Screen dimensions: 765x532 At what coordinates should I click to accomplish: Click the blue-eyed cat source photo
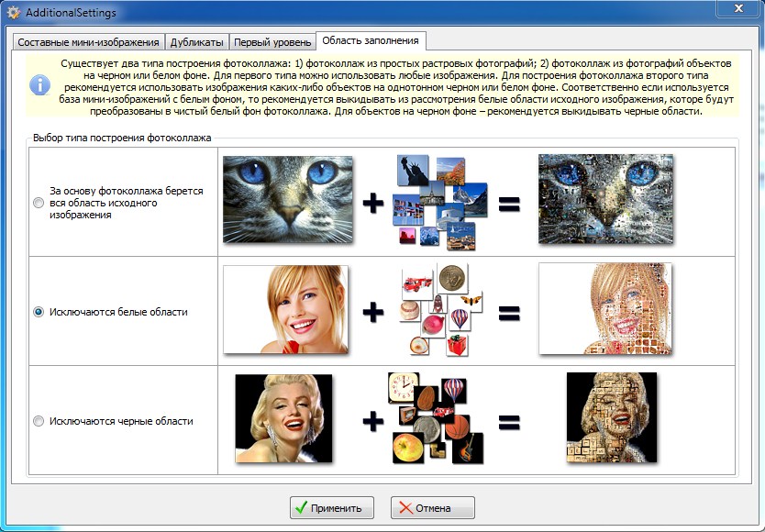288,199
